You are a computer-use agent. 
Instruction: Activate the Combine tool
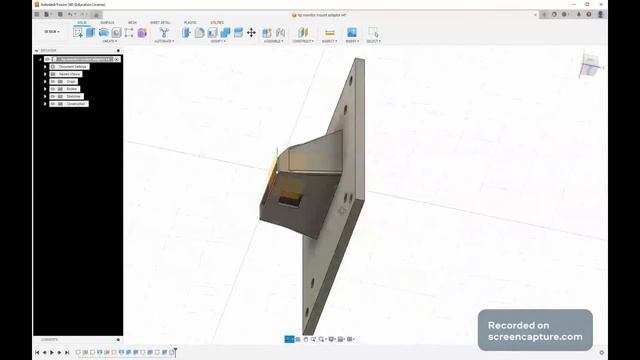coord(225,32)
